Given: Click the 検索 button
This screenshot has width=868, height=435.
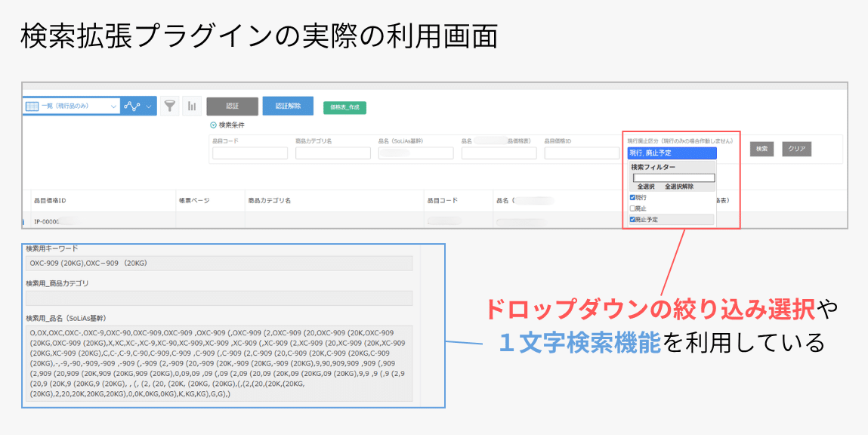Looking at the screenshot, I should 761,150.
